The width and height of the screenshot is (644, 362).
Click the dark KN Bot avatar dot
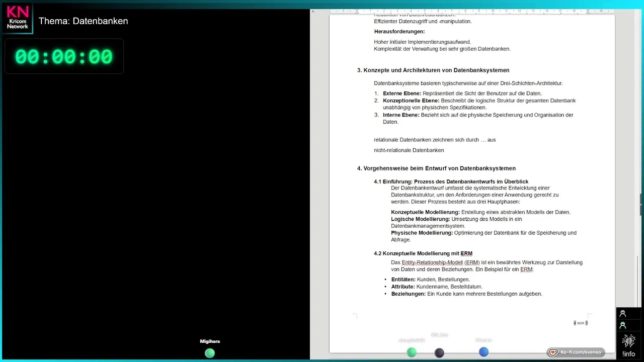coord(439,353)
